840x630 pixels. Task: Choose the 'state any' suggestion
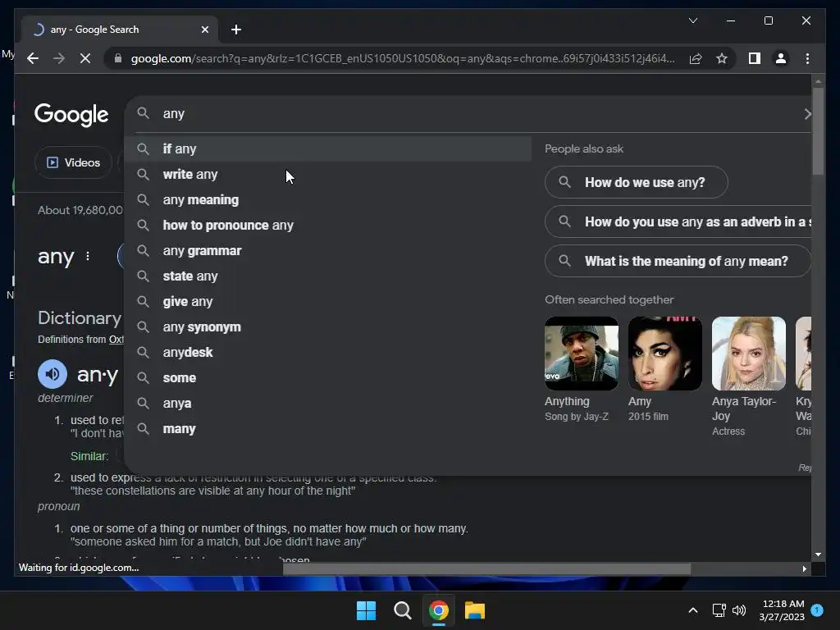point(328,276)
